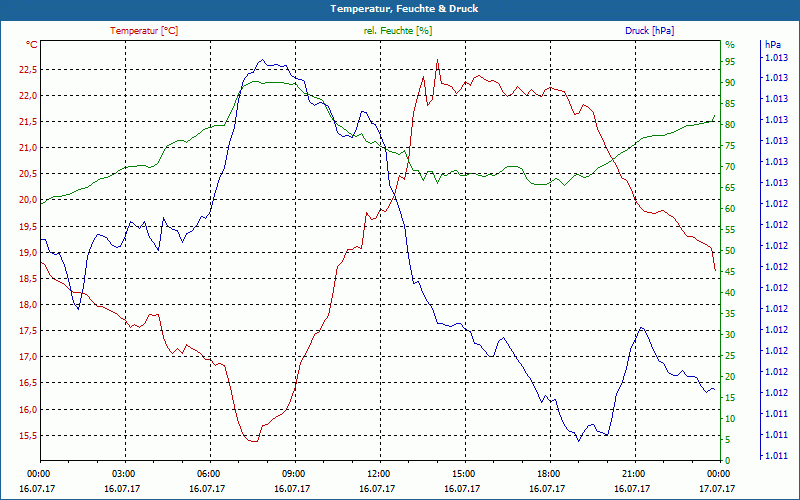The image size is (800, 500).
Task: Click the '18:00' time axis label
Action: pos(548,474)
